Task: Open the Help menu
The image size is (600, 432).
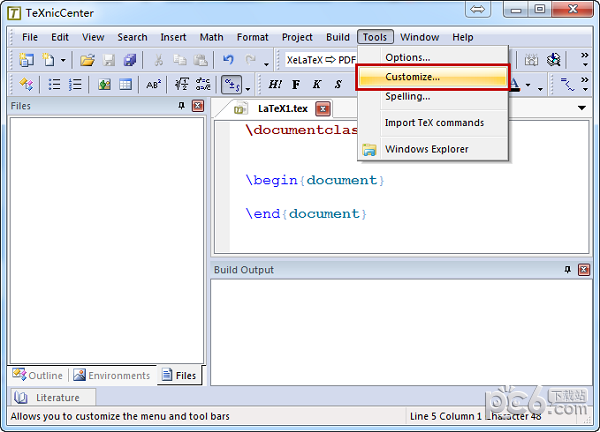Action: click(463, 37)
